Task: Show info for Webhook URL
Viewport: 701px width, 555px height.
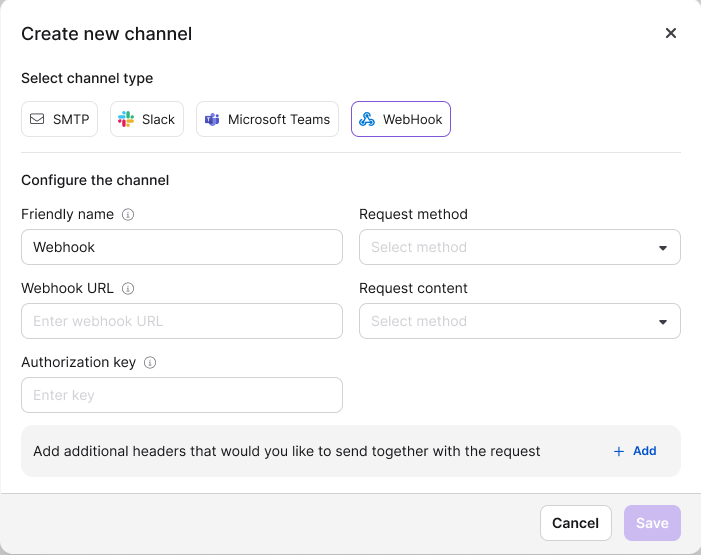Action: coord(128,288)
